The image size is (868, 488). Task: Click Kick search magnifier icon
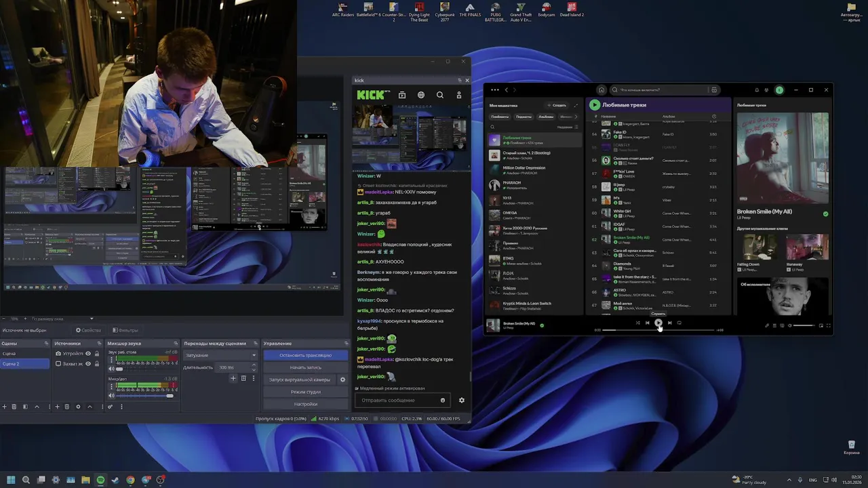point(440,96)
